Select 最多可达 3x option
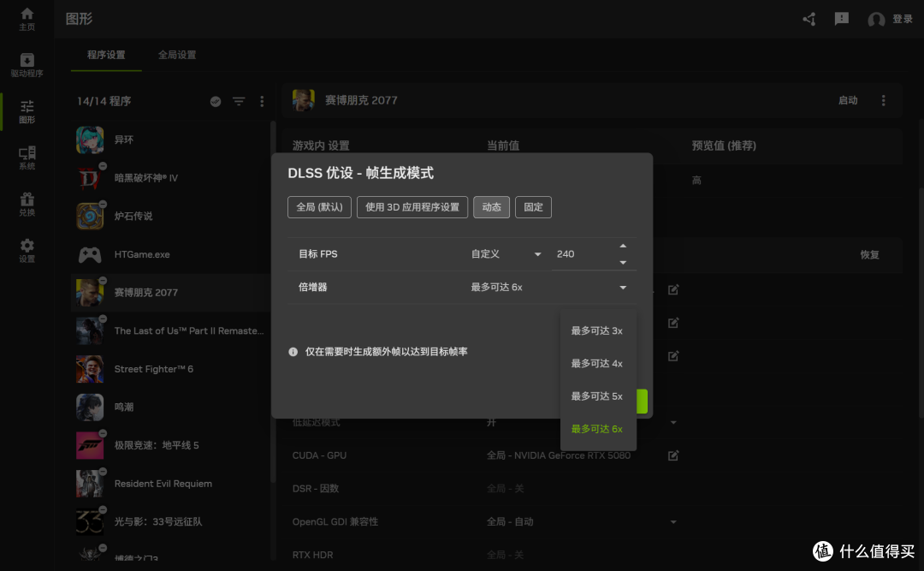This screenshot has width=924, height=571. point(597,331)
